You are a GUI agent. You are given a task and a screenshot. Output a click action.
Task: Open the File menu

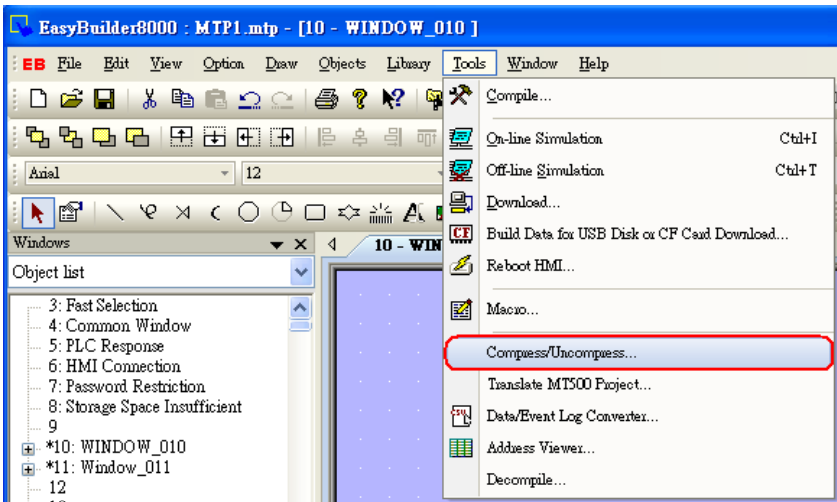69,64
